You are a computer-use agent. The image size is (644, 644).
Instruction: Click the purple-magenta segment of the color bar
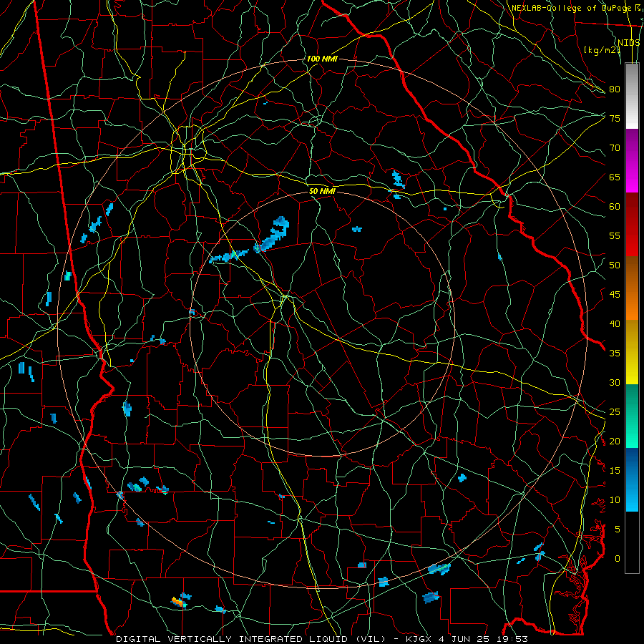(x=632, y=160)
